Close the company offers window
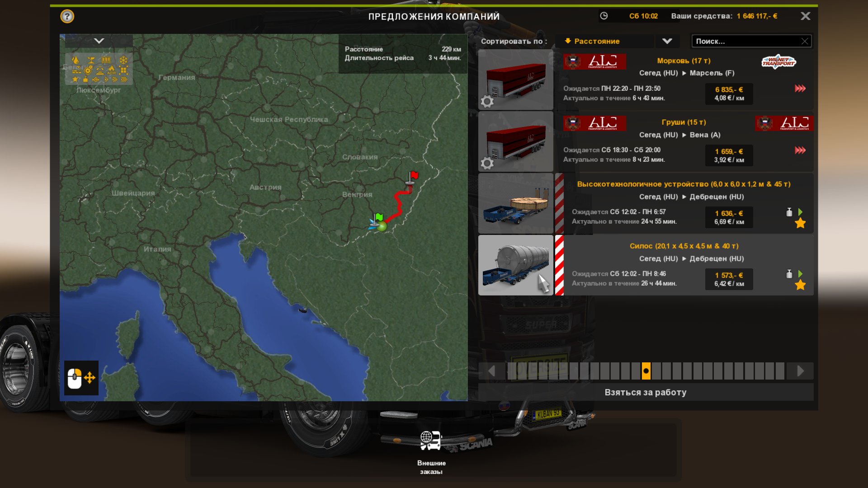The width and height of the screenshot is (868, 488). click(805, 16)
